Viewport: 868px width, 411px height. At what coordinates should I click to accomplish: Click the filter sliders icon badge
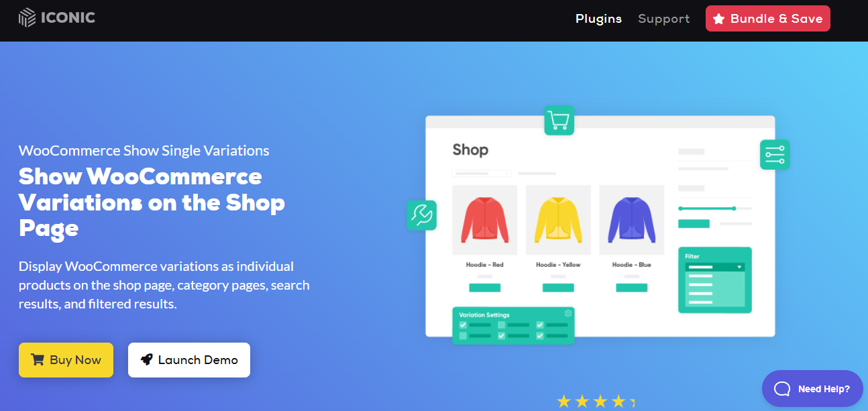point(775,154)
